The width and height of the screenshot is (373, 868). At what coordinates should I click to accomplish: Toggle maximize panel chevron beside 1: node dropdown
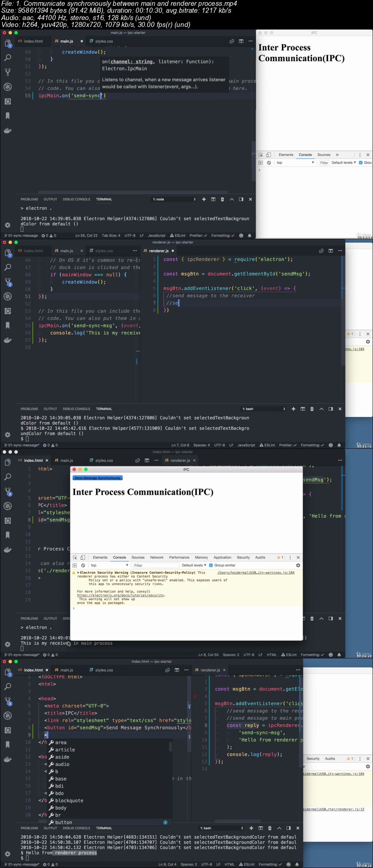pos(232,199)
